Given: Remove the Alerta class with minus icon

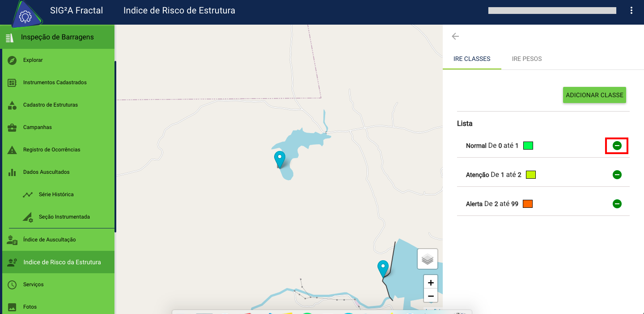Looking at the screenshot, I should 617,204.
